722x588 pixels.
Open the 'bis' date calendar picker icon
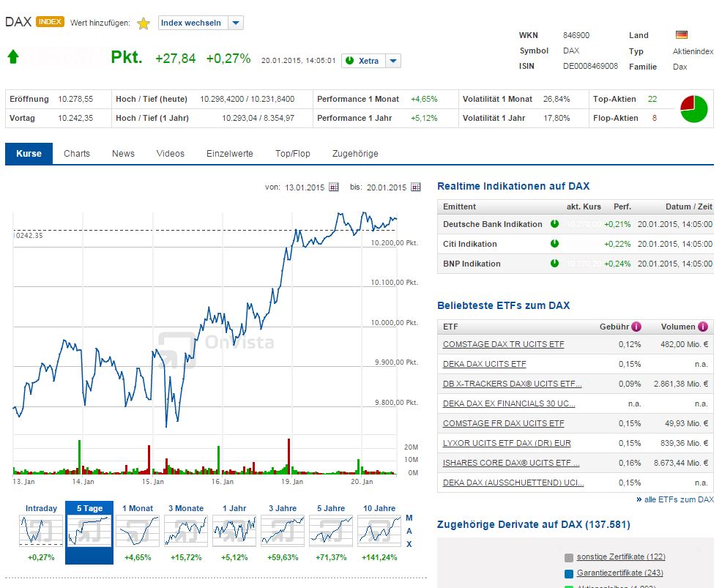tap(417, 187)
